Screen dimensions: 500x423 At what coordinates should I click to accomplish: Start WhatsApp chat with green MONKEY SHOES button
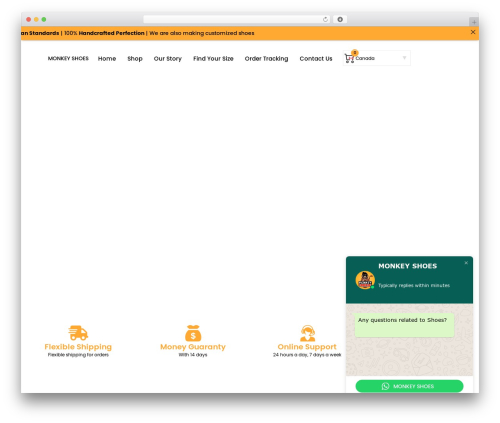[409, 386]
